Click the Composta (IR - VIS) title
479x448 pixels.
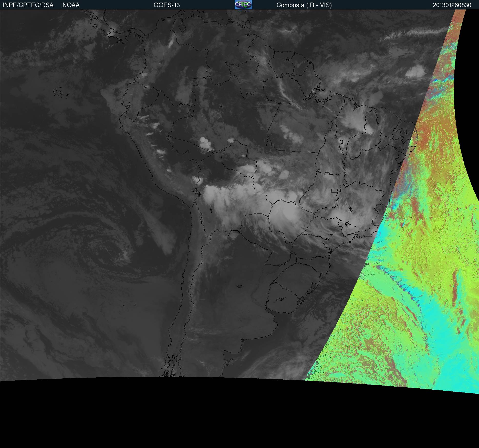[304, 5]
